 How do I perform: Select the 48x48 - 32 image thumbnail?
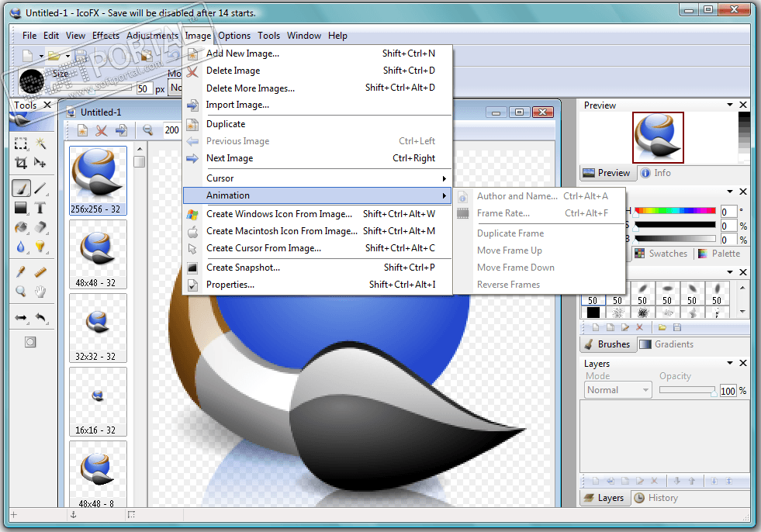(x=98, y=255)
